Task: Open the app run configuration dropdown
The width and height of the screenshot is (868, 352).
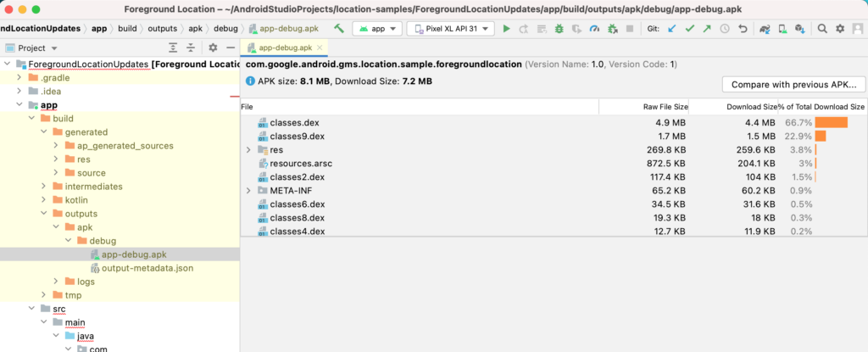Action: point(377,29)
